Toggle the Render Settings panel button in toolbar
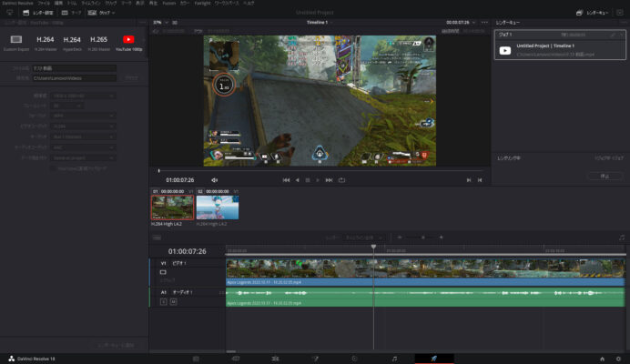This screenshot has width=630, height=364. tap(38, 13)
